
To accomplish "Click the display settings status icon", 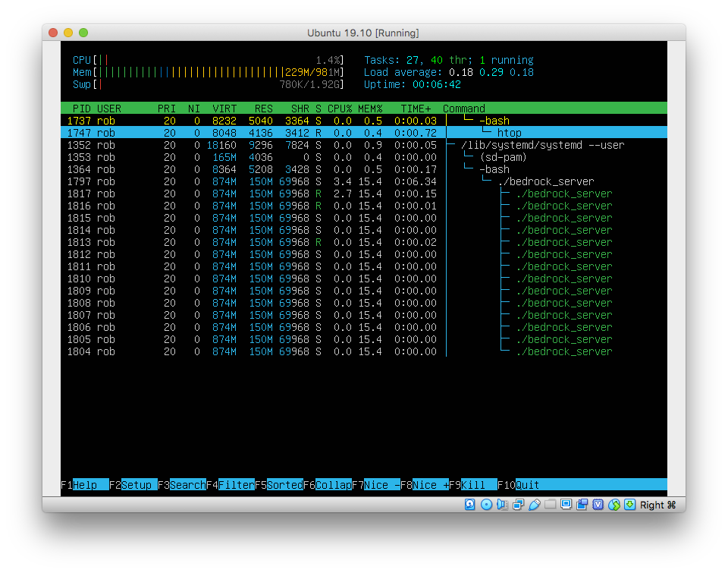I will pyautogui.click(x=566, y=505).
